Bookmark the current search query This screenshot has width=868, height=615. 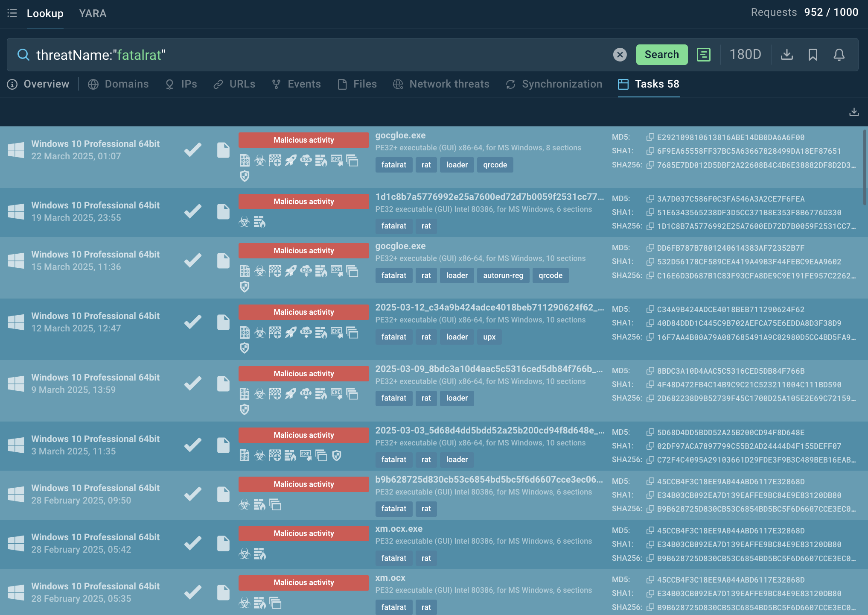click(813, 55)
